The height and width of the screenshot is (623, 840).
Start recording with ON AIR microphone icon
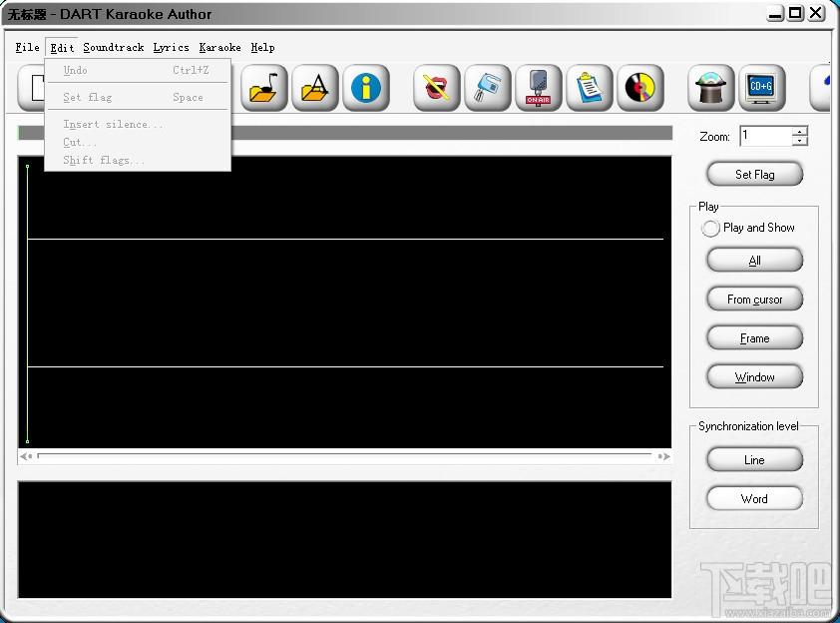click(539, 88)
